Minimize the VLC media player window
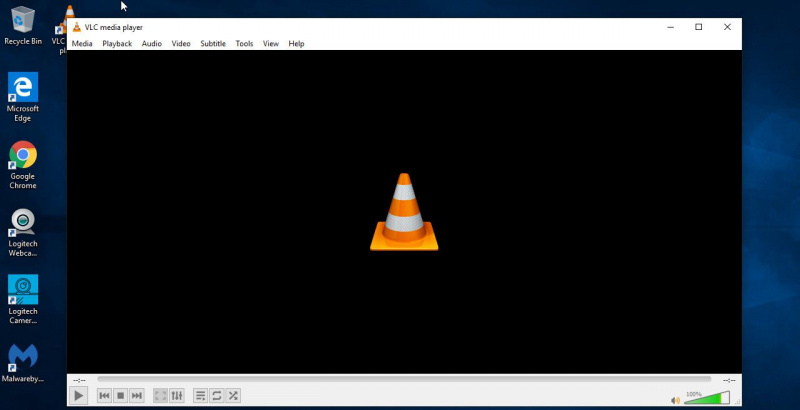 [x=670, y=27]
